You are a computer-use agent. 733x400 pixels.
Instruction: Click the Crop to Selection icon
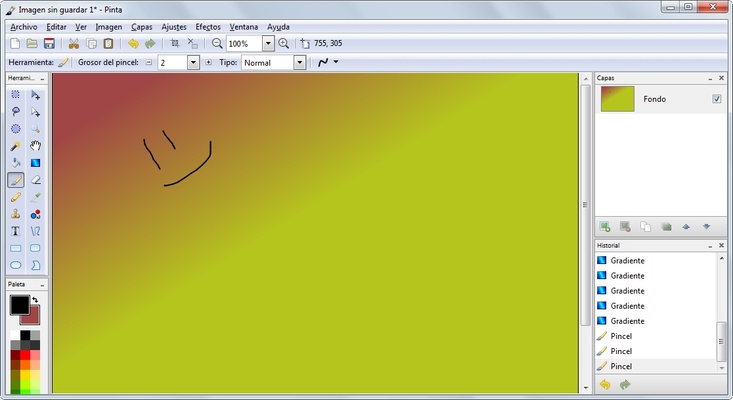175,43
